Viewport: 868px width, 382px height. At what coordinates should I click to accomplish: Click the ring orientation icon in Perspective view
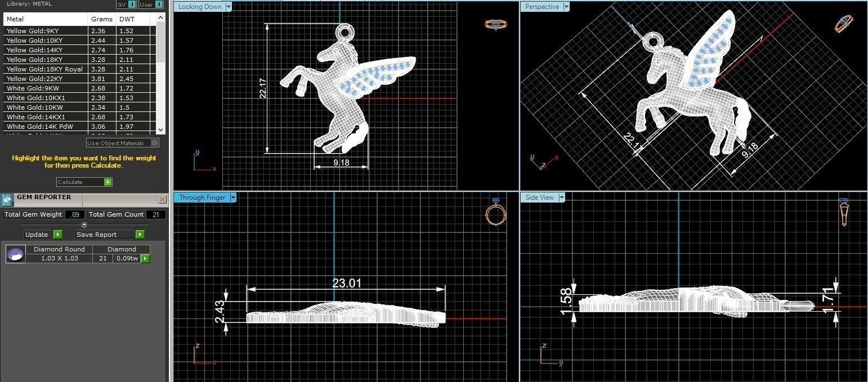tap(844, 24)
